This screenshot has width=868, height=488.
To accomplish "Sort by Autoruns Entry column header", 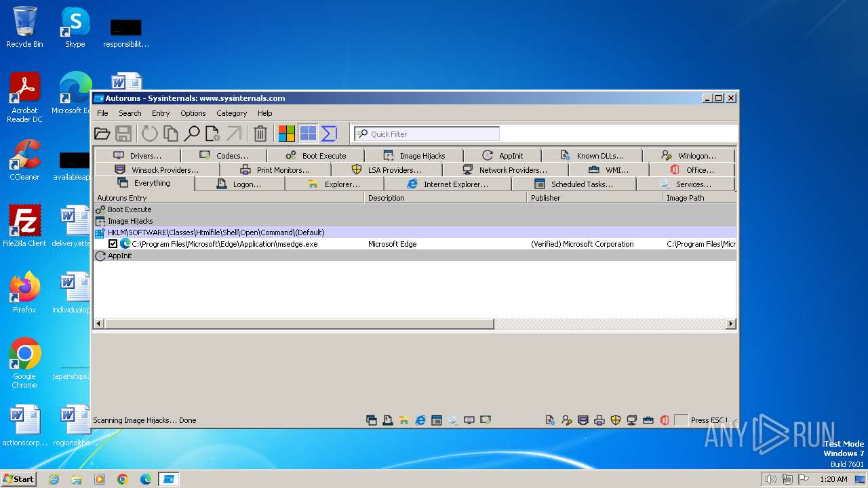I will click(229, 198).
